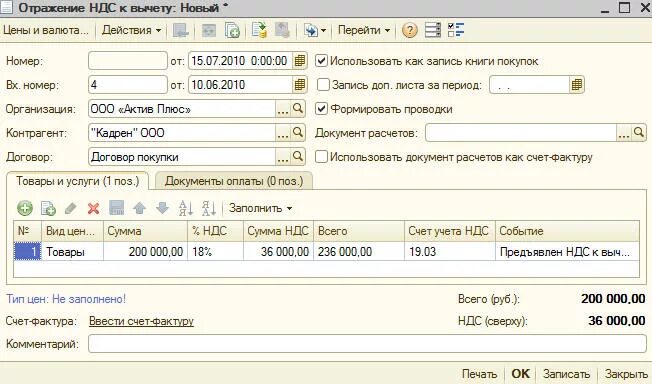Click the move row up arrow icon
Viewport: 652px width, 384px height.
139,208
